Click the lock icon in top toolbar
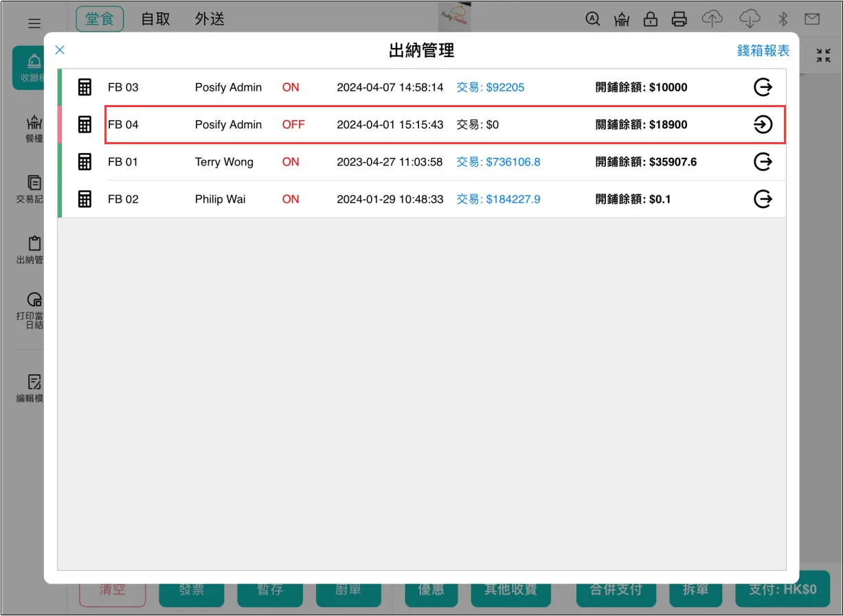 pos(650,19)
